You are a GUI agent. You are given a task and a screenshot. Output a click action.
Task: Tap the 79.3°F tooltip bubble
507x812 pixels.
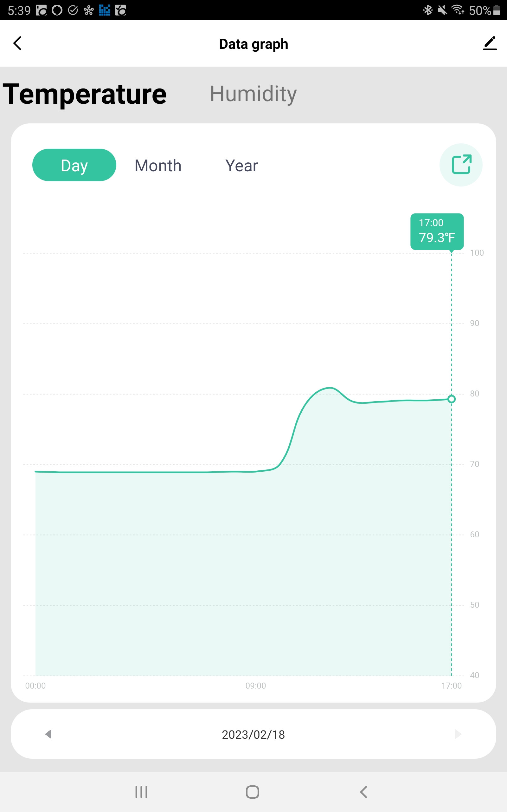437,231
